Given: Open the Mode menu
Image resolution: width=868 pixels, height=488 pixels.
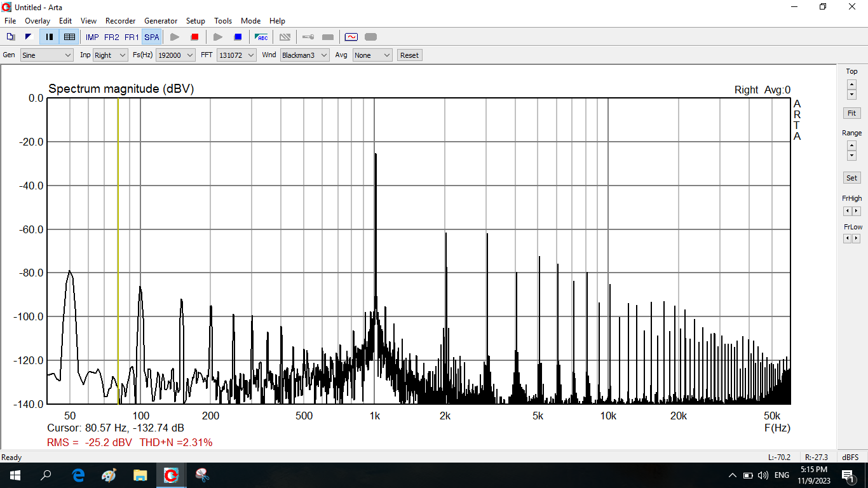Looking at the screenshot, I should coord(251,21).
